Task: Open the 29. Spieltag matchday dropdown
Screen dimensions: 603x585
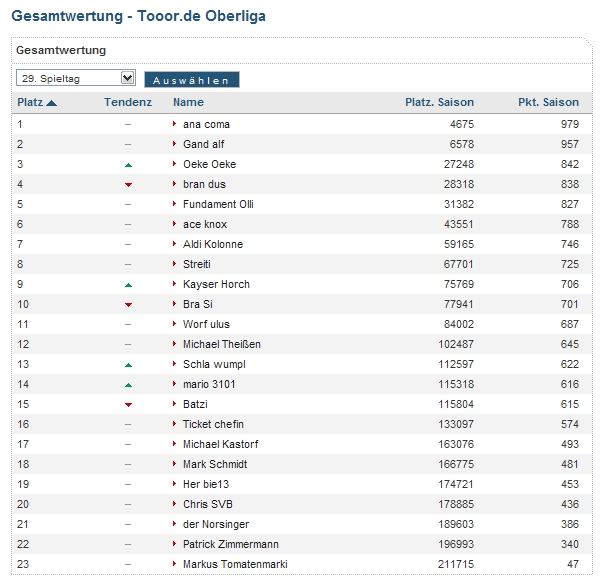Action: pyautogui.click(x=76, y=78)
